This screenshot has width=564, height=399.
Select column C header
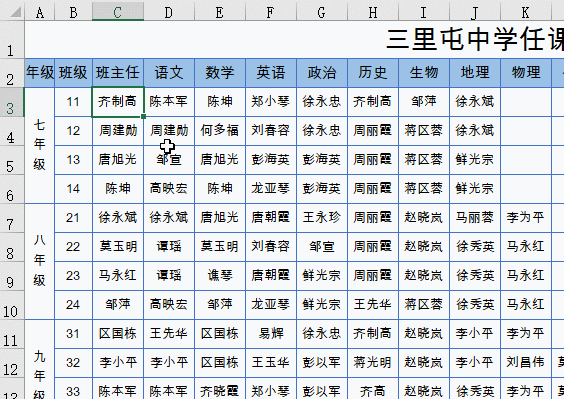point(118,12)
